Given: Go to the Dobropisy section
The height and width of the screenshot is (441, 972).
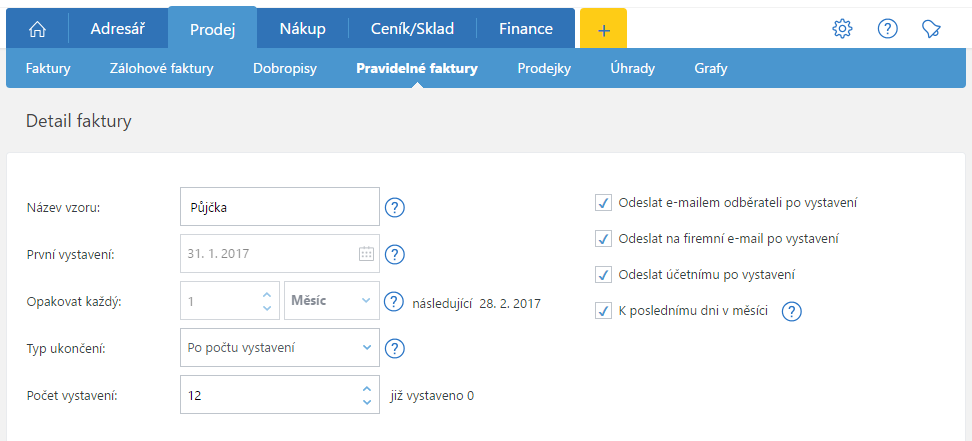Looking at the screenshot, I should 284,70.
